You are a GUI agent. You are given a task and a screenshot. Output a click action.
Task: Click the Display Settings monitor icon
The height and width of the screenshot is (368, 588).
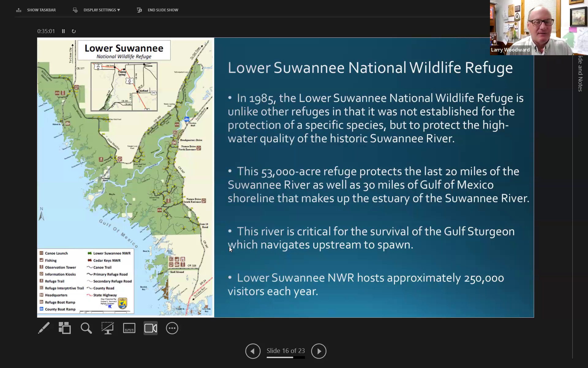tap(75, 10)
